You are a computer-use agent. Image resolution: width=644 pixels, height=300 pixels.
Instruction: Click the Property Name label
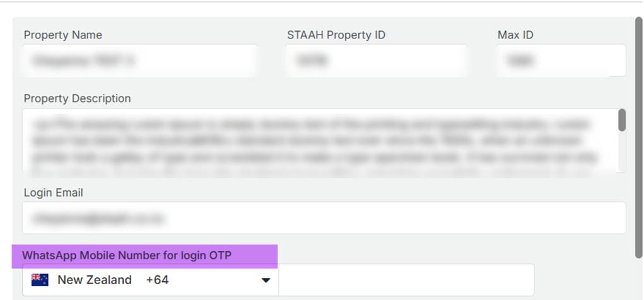tap(63, 35)
